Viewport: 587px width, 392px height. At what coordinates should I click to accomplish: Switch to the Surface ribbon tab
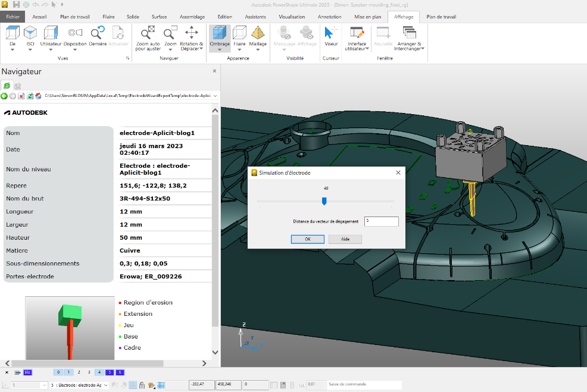pyautogui.click(x=159, y=17)
